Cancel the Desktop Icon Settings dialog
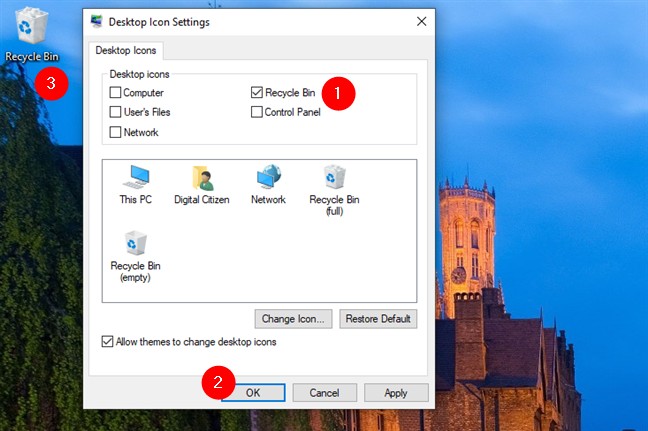648x431 pixels. (x=325, y=393)
